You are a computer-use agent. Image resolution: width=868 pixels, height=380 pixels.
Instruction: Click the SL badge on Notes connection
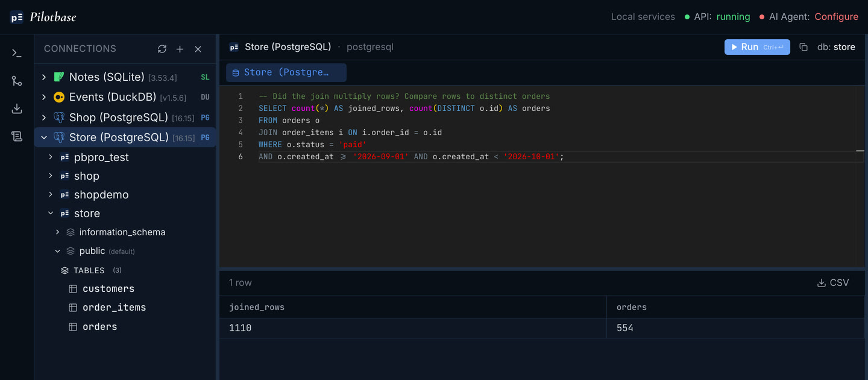point(205,78)
